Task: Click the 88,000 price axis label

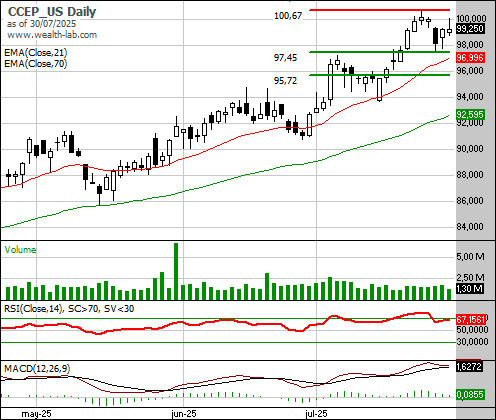Action: tap(470, 175)
